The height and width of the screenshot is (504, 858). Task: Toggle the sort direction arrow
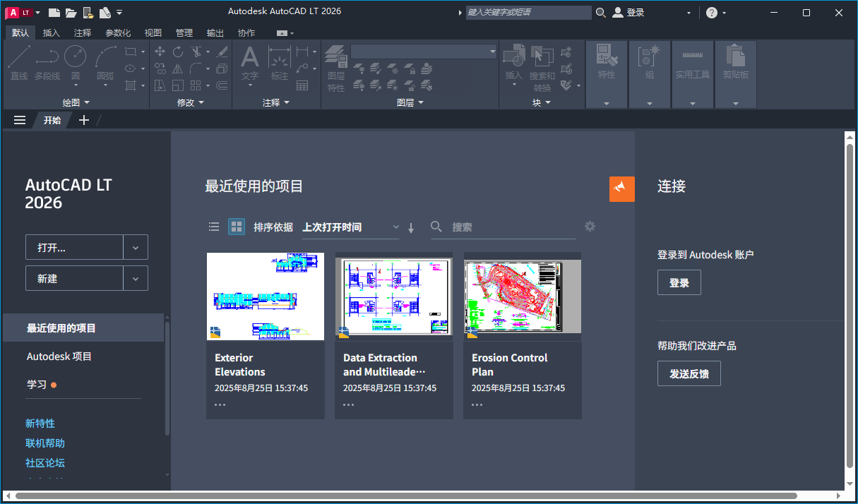(411, 227)
